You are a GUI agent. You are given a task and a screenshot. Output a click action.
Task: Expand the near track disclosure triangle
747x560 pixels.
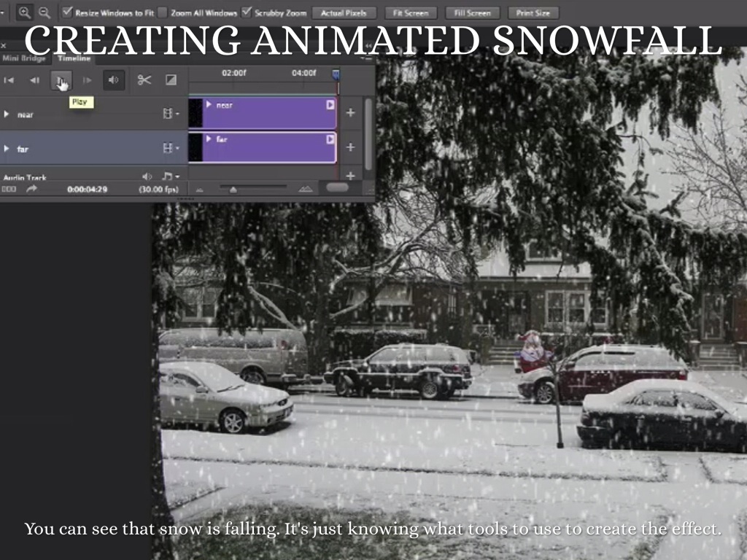[7, 114]
